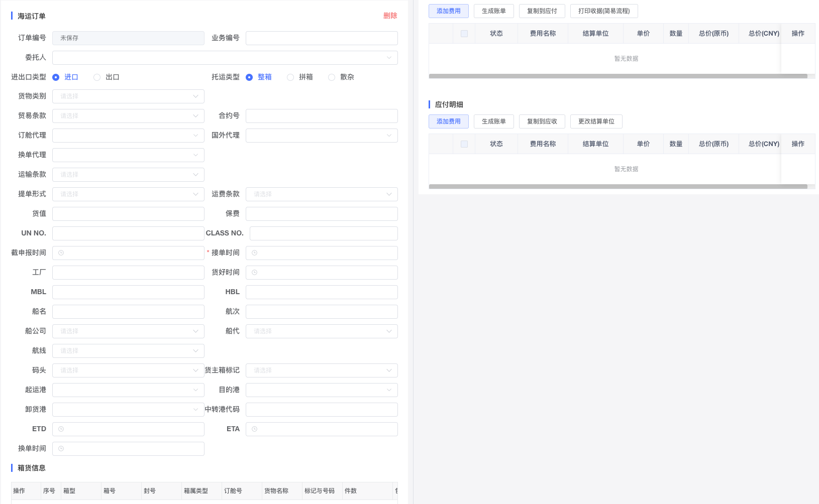Choose 拼箱 shipping type
The image size is (819, 504).
pos(290,77)
